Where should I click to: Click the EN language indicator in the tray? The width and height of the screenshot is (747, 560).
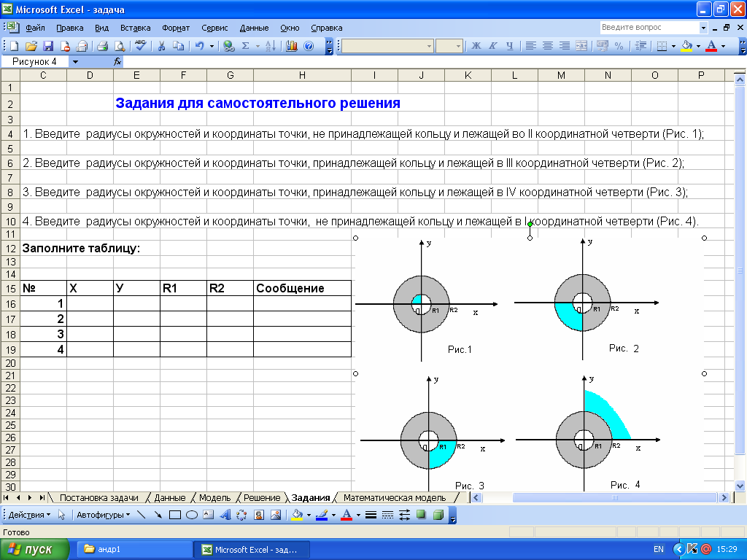[x=659, y=549]
